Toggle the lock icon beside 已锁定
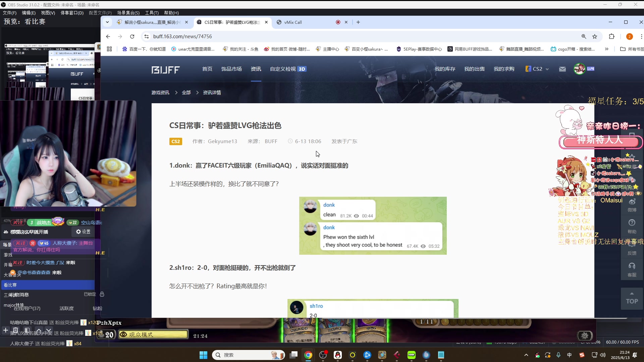This screenshot has height=362, width=644. [x=102, y=294]
